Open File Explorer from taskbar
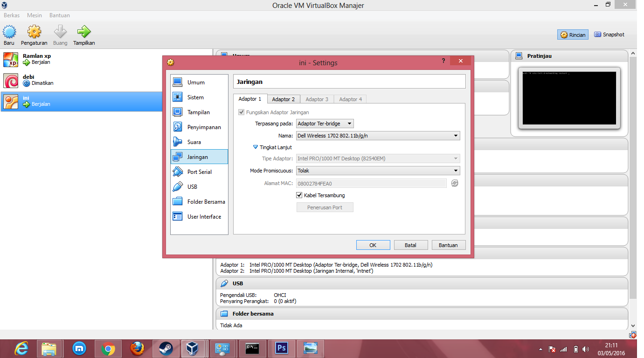This screenshot has width=644, height=358. 49,348
